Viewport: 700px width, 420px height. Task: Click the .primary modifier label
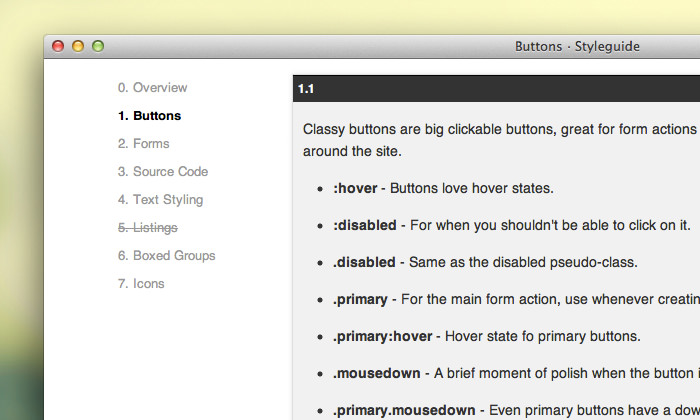coord(360,299)
